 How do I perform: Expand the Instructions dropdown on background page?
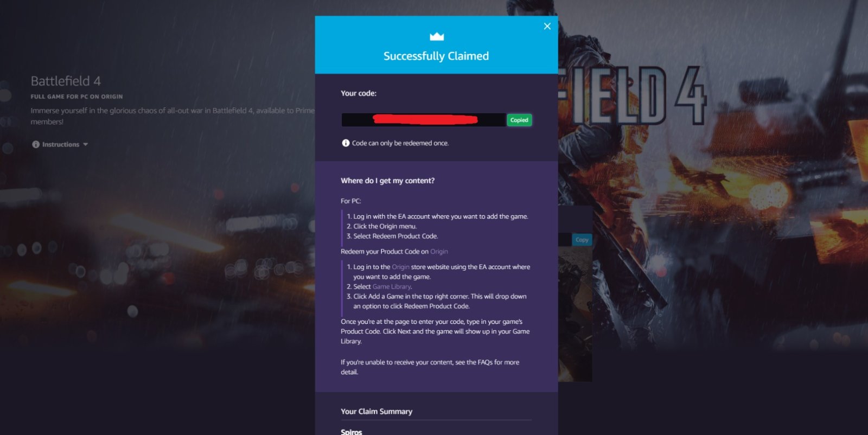pos(60,144)
